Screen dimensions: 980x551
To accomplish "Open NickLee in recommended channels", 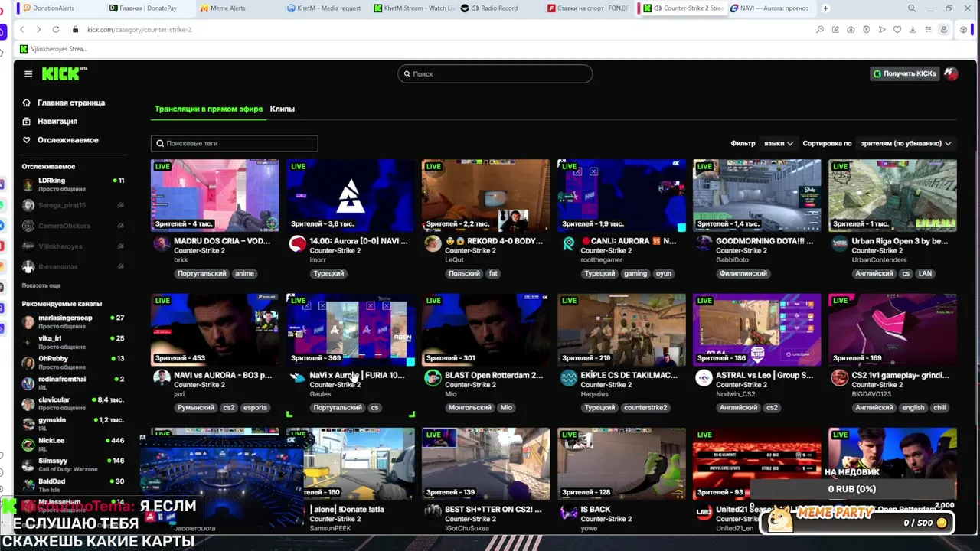I will pyautogui.click(x=73, y=445).
